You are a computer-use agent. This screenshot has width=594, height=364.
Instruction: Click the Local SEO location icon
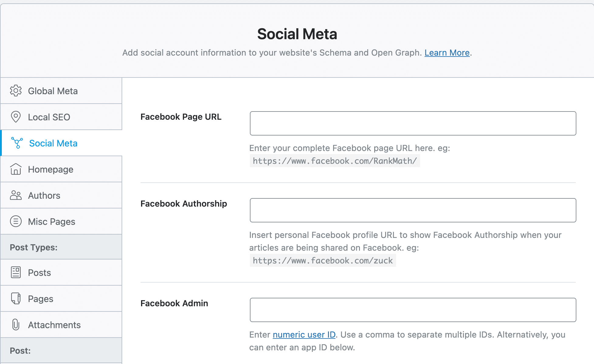coord(15,117)
